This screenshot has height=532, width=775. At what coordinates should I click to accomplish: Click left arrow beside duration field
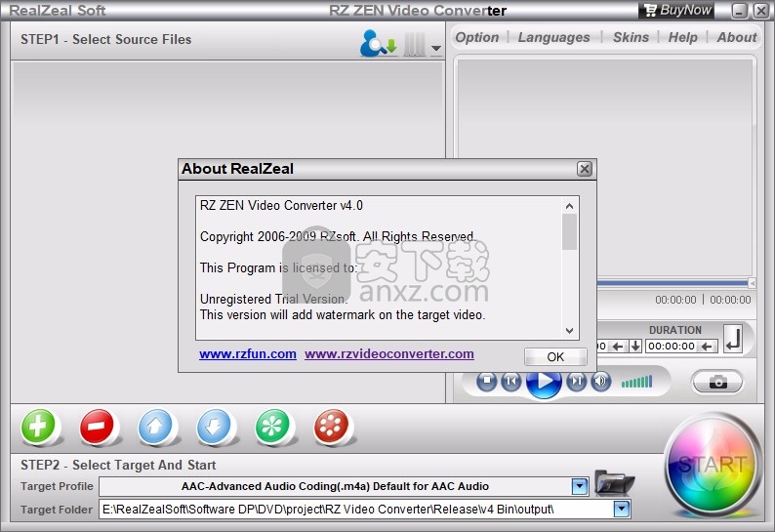[x=707, y=347]
